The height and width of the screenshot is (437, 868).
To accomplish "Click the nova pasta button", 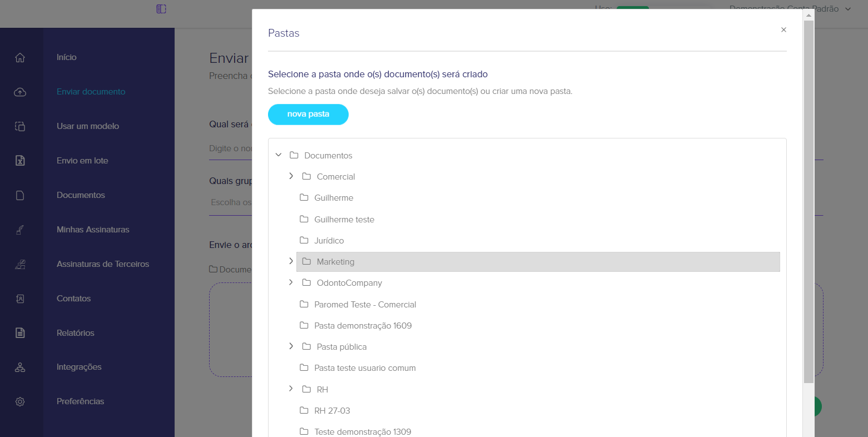I will point(308,114).
